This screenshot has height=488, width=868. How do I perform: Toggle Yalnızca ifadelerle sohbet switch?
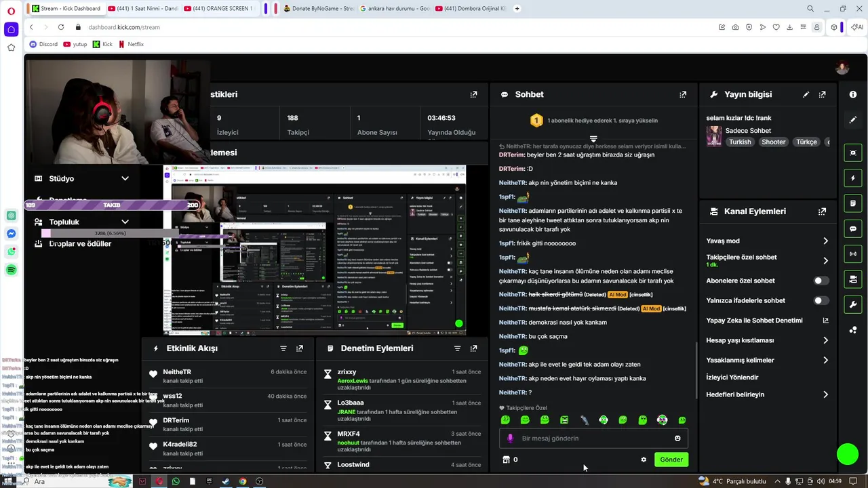(x=821, y=300)
